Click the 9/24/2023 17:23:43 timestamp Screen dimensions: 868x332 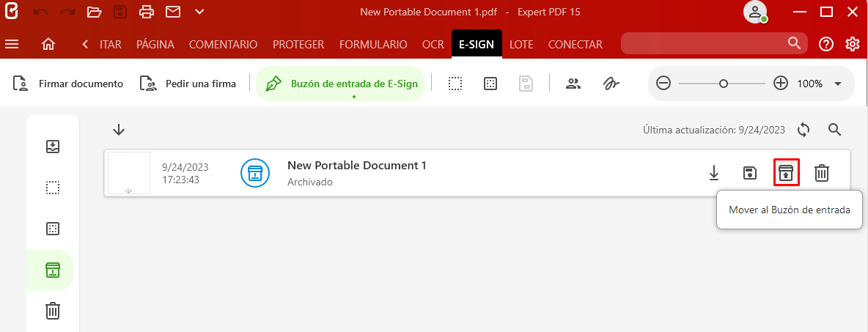click(x=185, y=173)
